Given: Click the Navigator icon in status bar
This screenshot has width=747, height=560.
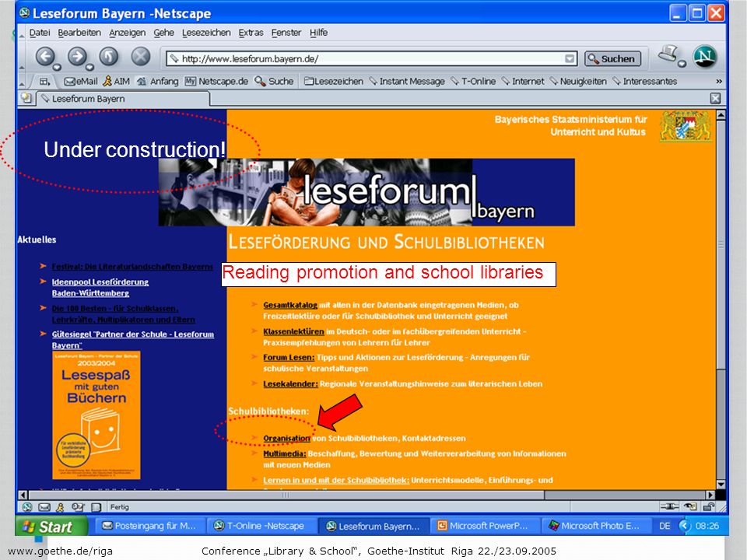Looking at the screenshot, I should (x=27, y=507).
